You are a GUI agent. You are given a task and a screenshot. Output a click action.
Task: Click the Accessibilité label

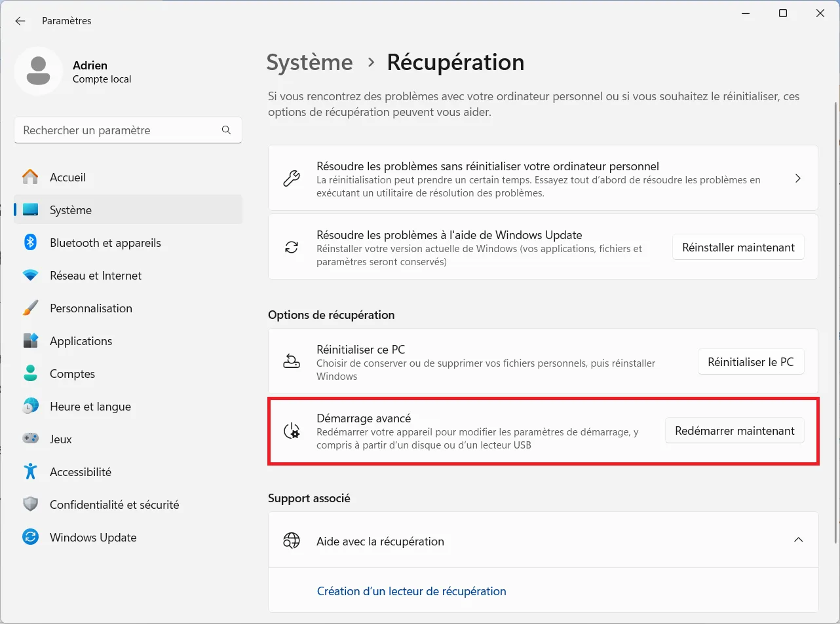[x=81, y=472]
